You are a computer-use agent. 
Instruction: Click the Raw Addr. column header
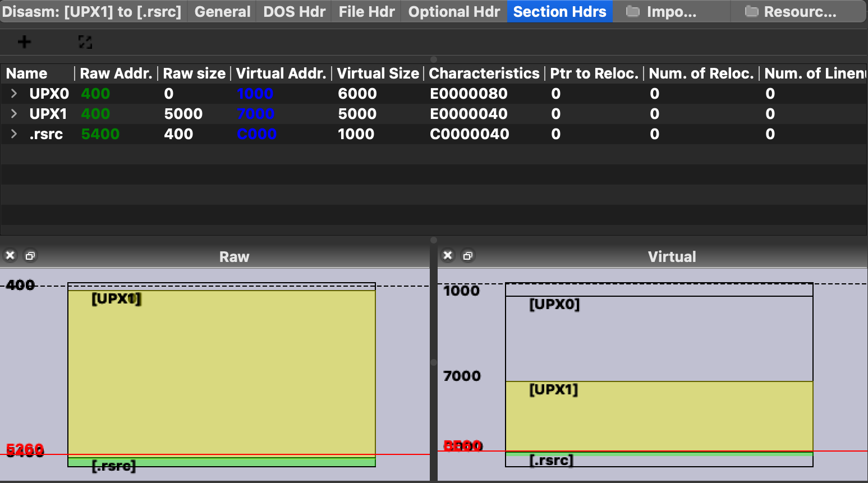116,73
